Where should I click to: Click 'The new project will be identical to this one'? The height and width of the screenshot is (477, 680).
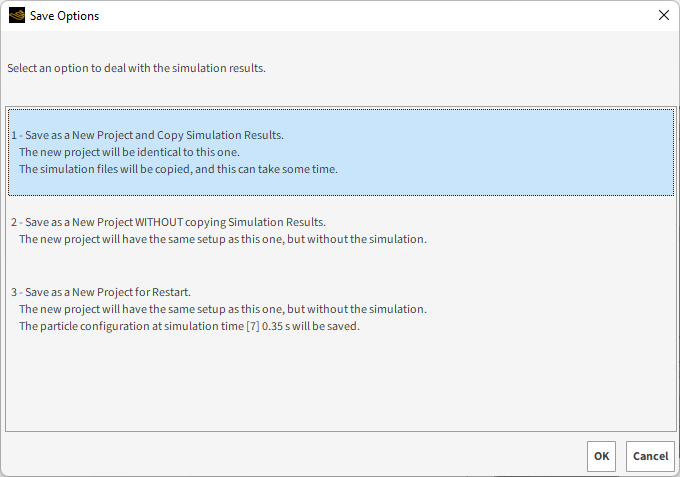pyautogui.click(x=129, y=152)
